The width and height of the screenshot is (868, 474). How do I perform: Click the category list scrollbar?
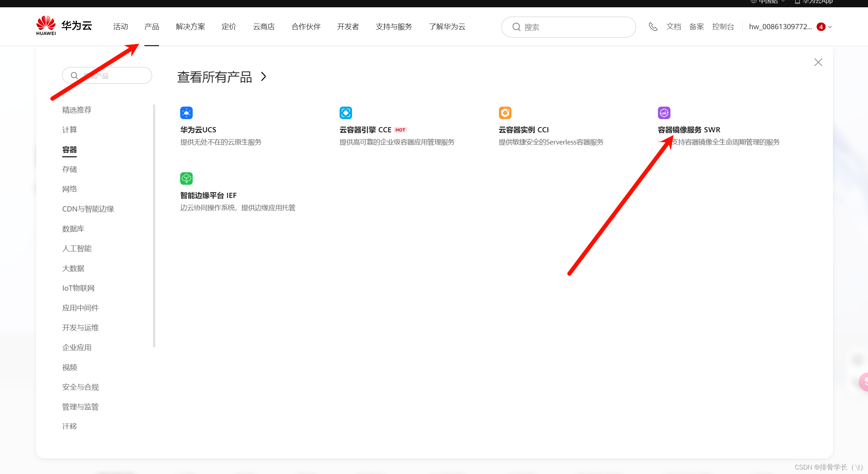[154, 226]
